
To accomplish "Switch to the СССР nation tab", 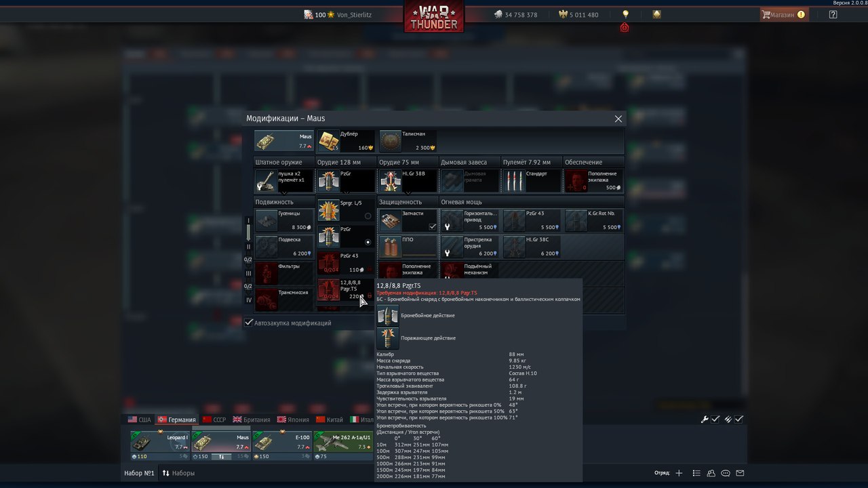I will tap(214, 420).
